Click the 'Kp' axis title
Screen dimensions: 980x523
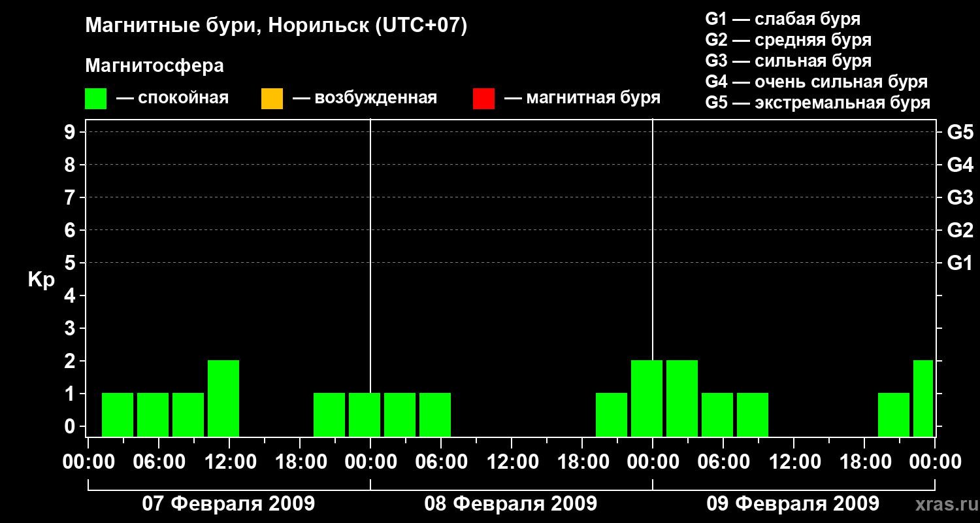tap(41, 280)
